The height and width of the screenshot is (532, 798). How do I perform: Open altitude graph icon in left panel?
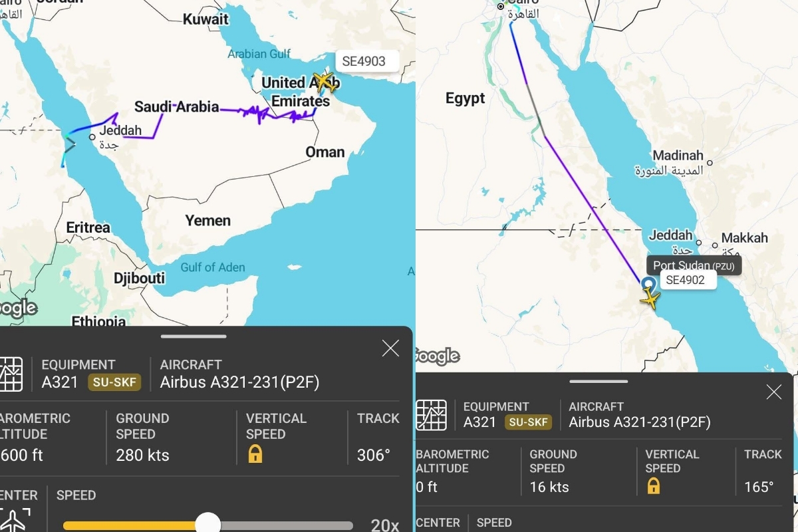coord(11,374)
